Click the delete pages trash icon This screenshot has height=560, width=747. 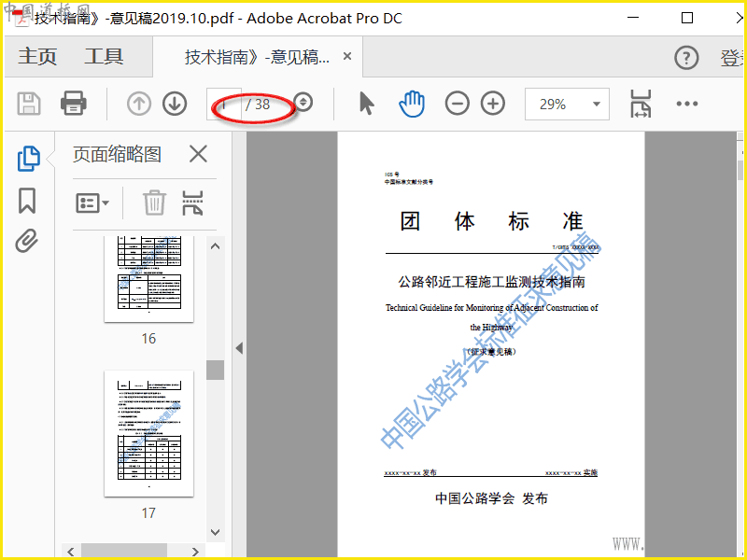[x=154, y=203]
